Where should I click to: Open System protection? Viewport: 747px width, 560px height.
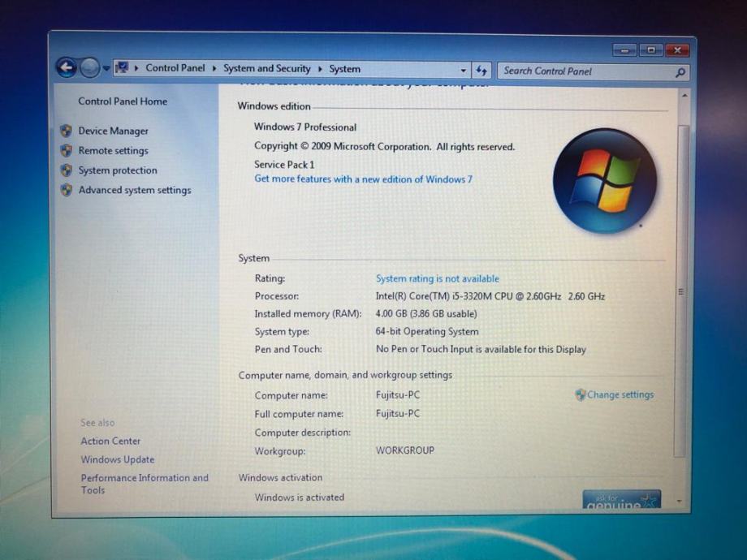tap(118, 170)
